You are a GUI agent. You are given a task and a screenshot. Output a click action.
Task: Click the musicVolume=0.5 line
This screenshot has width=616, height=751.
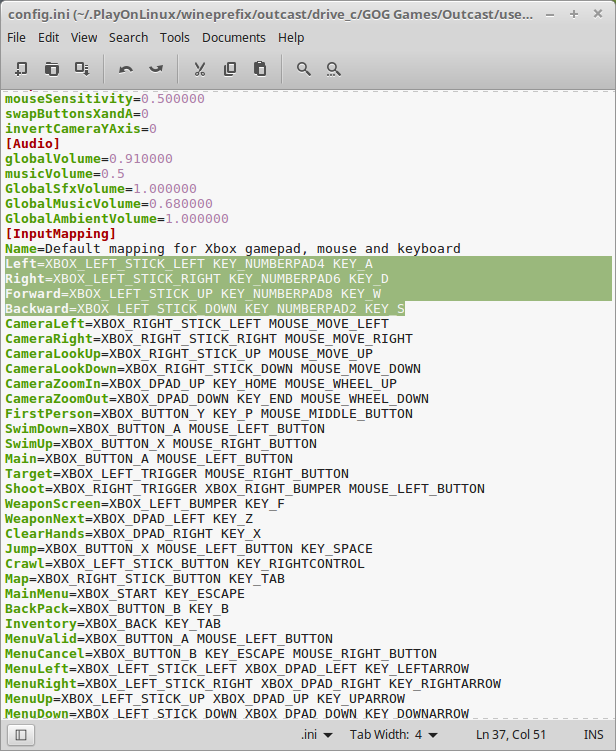(x=65, y=174)
